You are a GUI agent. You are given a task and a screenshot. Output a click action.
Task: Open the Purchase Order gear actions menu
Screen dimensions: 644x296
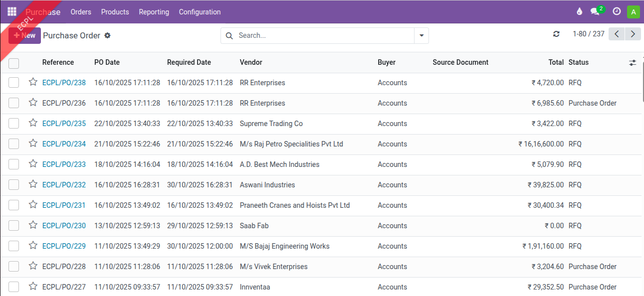click(x=107, y=36)
